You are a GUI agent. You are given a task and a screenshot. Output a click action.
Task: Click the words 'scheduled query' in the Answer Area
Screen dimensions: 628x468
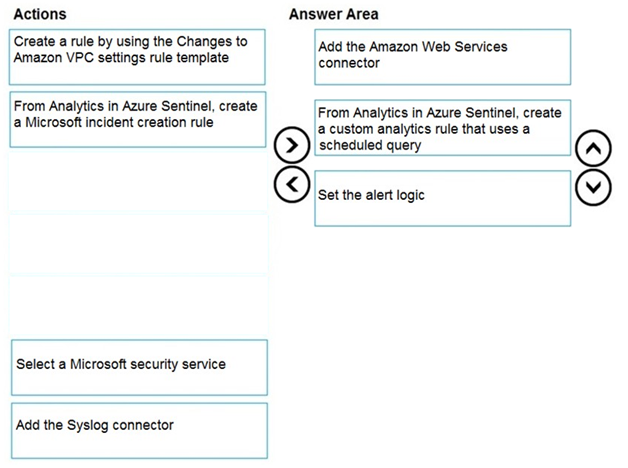point(370,145)
